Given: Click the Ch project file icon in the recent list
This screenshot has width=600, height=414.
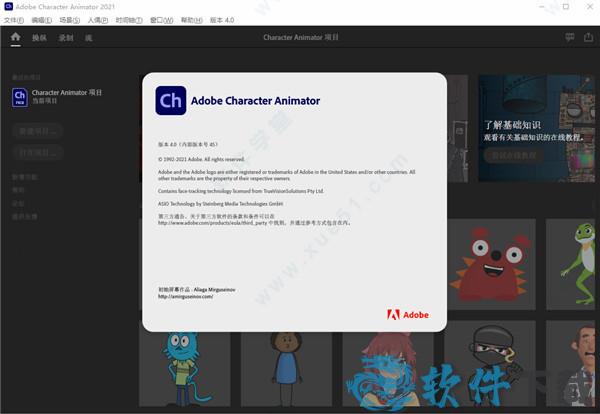Looking at the screenshot, I should point(20,97).
